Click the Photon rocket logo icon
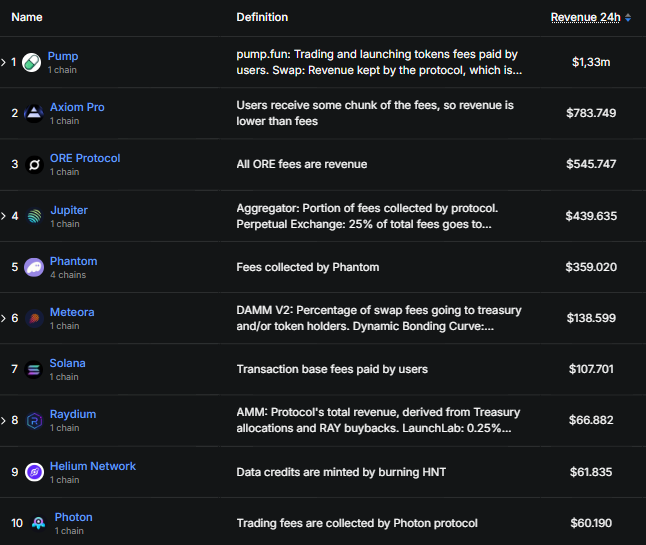This screenshot has height=545, width=646. click(37, 523)
